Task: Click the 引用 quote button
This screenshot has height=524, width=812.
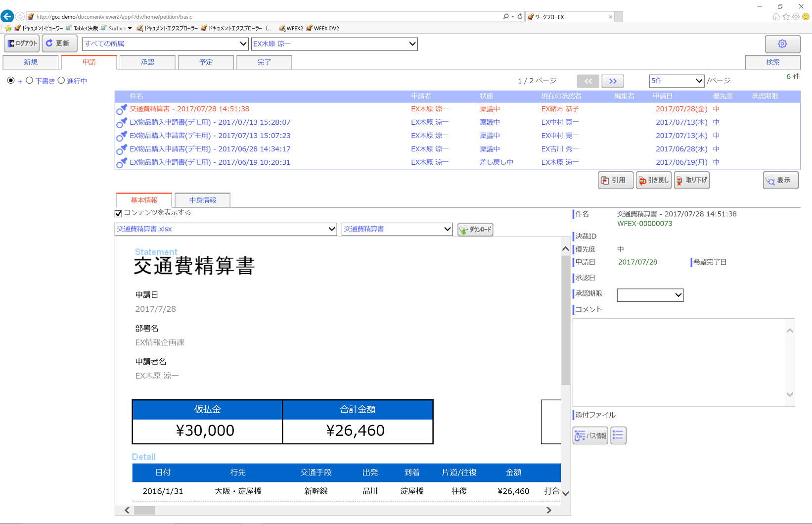Action: 615,181
